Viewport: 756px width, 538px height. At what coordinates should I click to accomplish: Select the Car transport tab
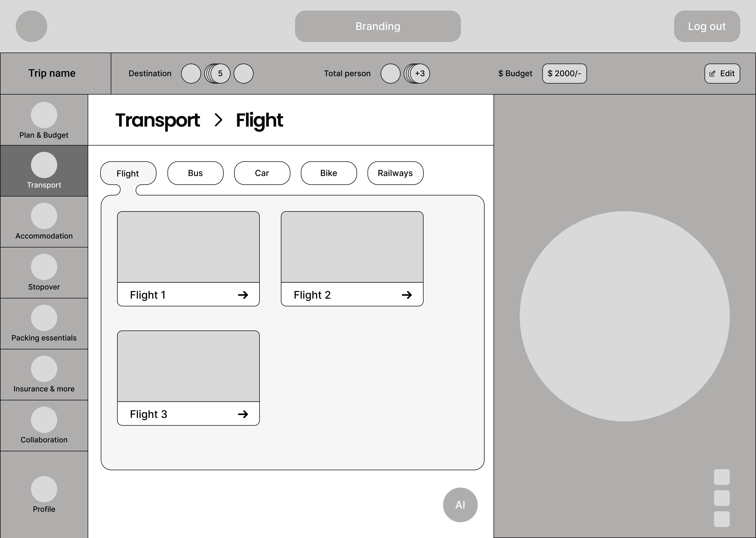click(x=262, y=173)
